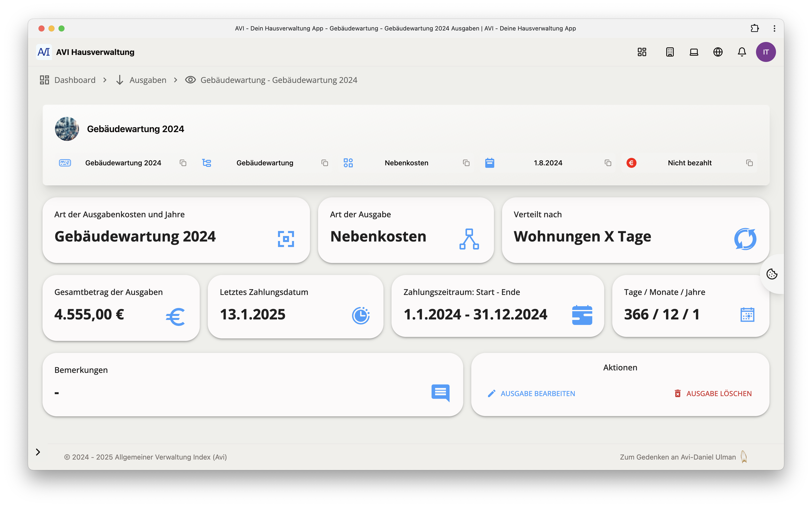Open the language globe icon
Image resolution: width=812 pixels, height=507 pixels.
coord(718,52)
